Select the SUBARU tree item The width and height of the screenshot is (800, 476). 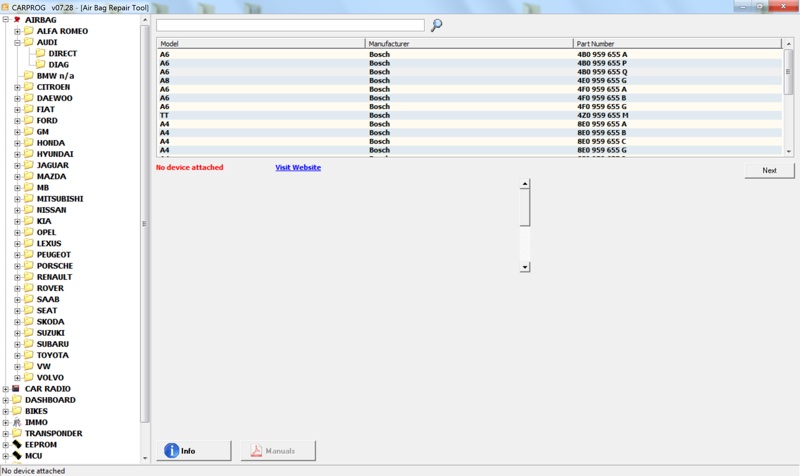coord(53,344)
